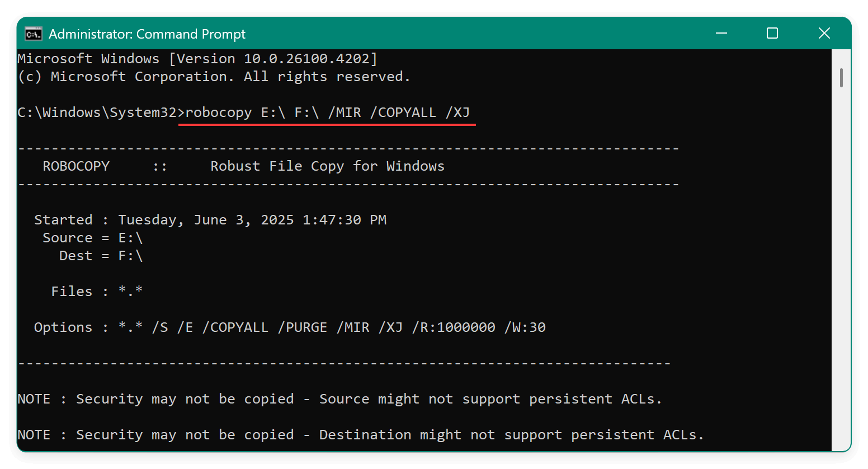Select the Dest path F:\ line

pos(101,255)
